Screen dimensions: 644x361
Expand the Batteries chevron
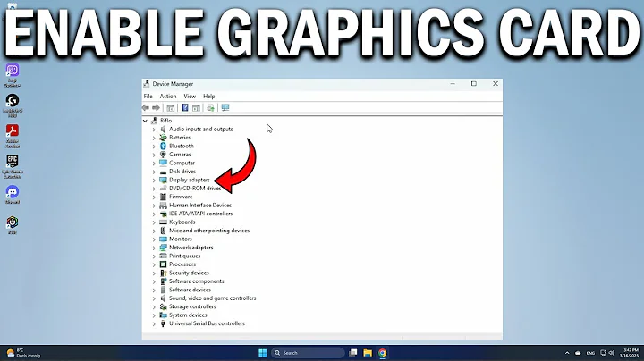[x=154, y=138]
